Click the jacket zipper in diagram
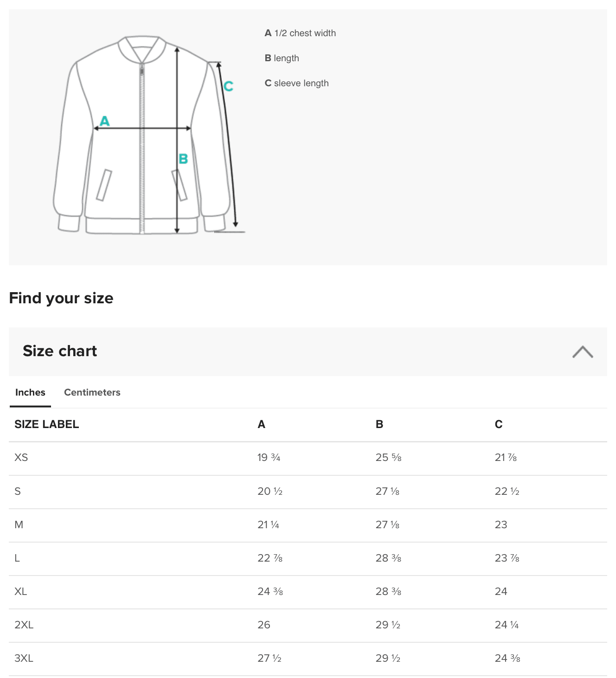This screenshot has height=678, width=616. [142, 148]
